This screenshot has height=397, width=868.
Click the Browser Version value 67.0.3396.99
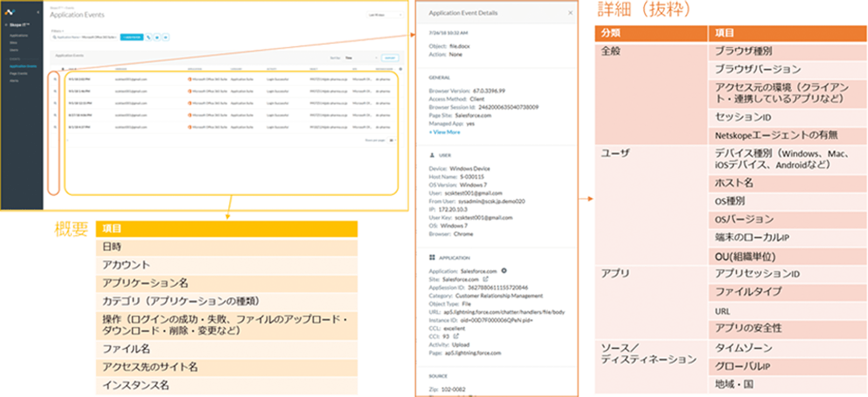pos(489,91)
